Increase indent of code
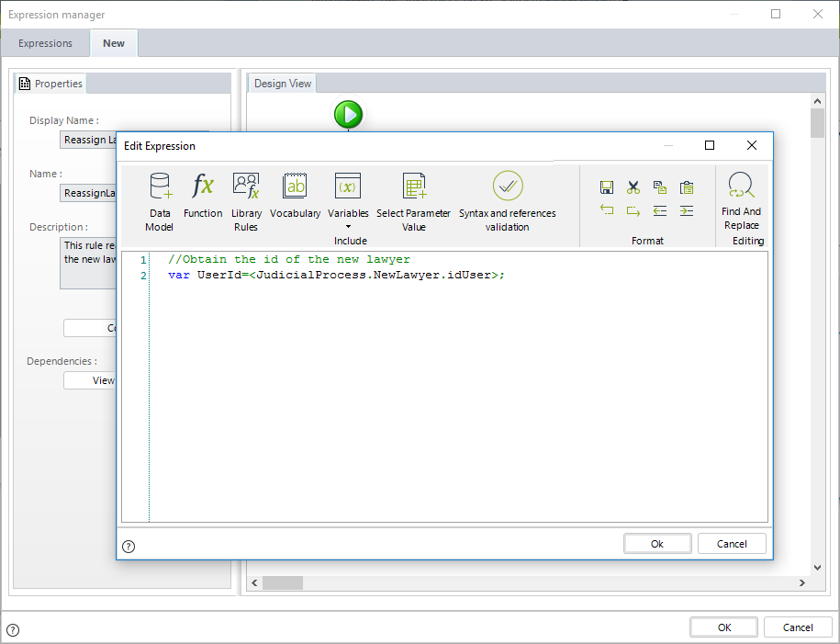840x644 pixels. [x=687, y=210]
